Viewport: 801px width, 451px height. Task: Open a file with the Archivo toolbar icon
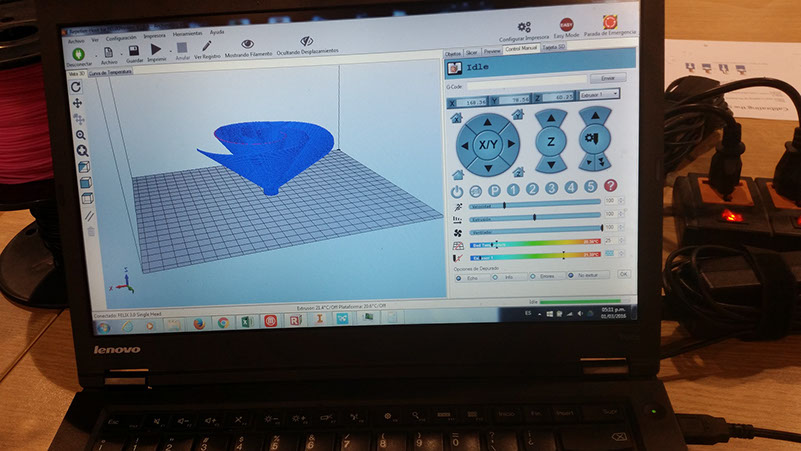point(108,53)
